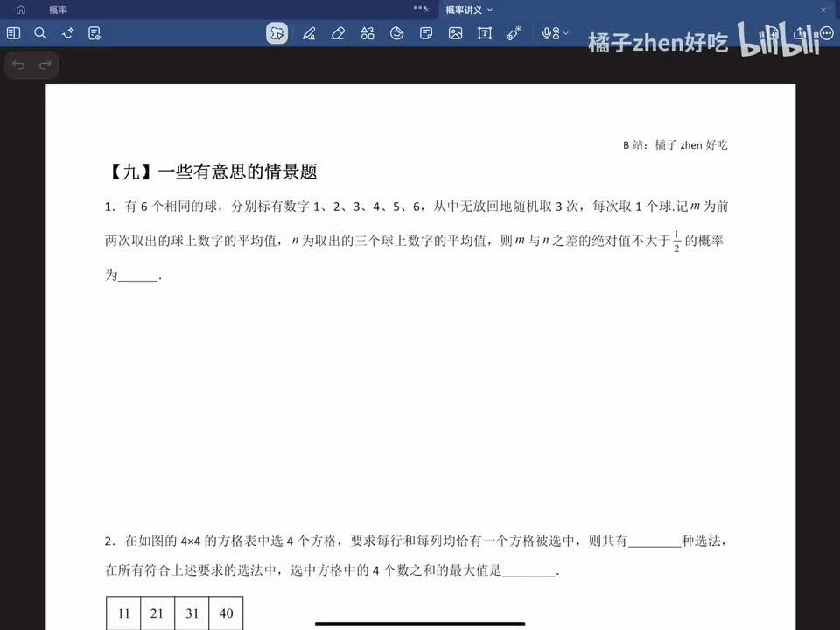The image size is (840, 630).
Task: Click the blank after 最大值是 in question 2
Action: point(528,570)
